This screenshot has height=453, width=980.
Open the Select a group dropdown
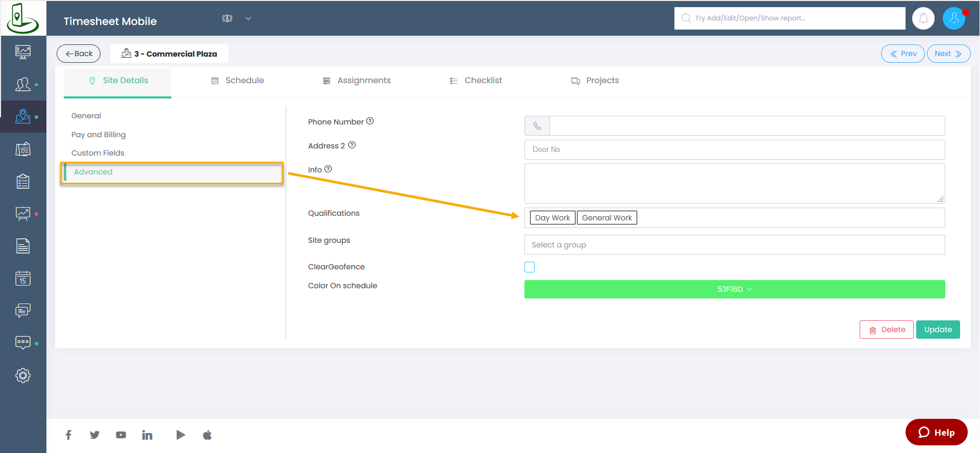pos(735,245)
